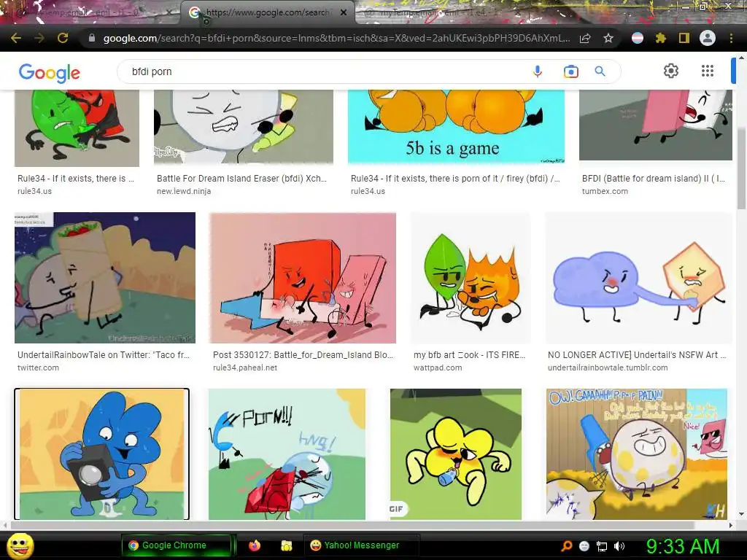Viewport: 747px width, 560px height.
Task: Click the Google logo
Action: [x=50, y=72]
